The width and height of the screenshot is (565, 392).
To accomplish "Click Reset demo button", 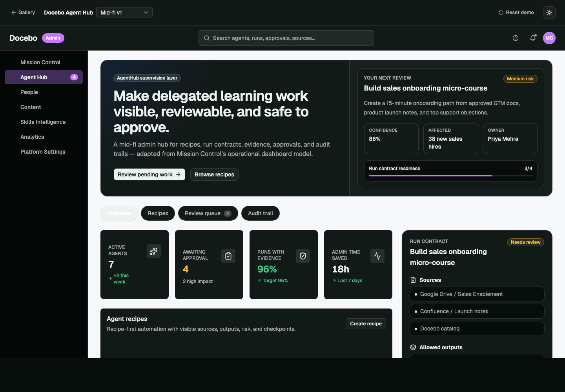I will coord(516,13).
